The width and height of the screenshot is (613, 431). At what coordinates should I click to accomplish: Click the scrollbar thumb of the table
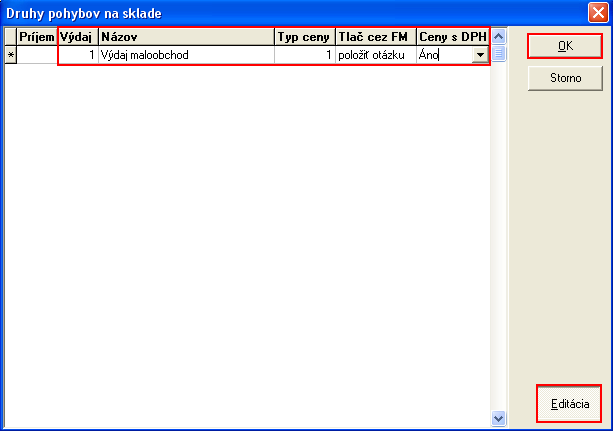[x=498, y=53]
